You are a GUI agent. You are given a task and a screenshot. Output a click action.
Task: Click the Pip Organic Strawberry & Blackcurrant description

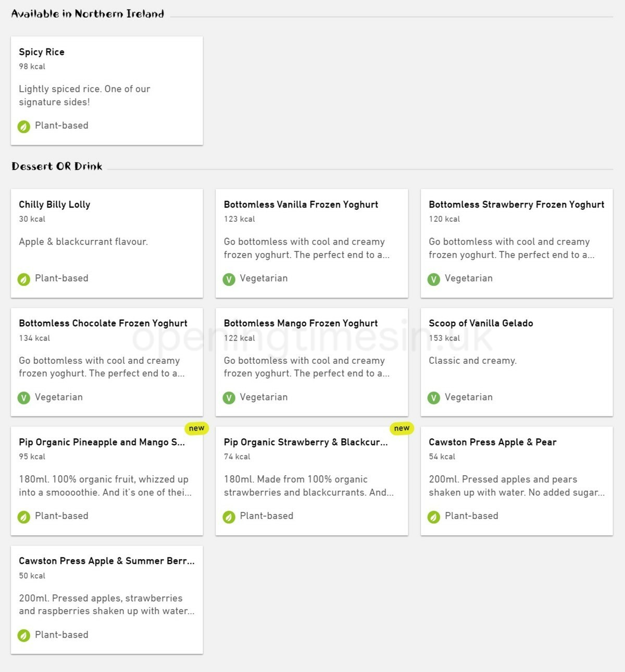tap(309, 486)
